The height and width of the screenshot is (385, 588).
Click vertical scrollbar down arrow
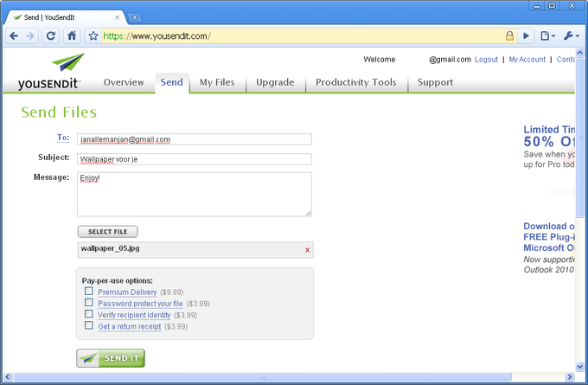pyautogui.click(x=579, y=367)
